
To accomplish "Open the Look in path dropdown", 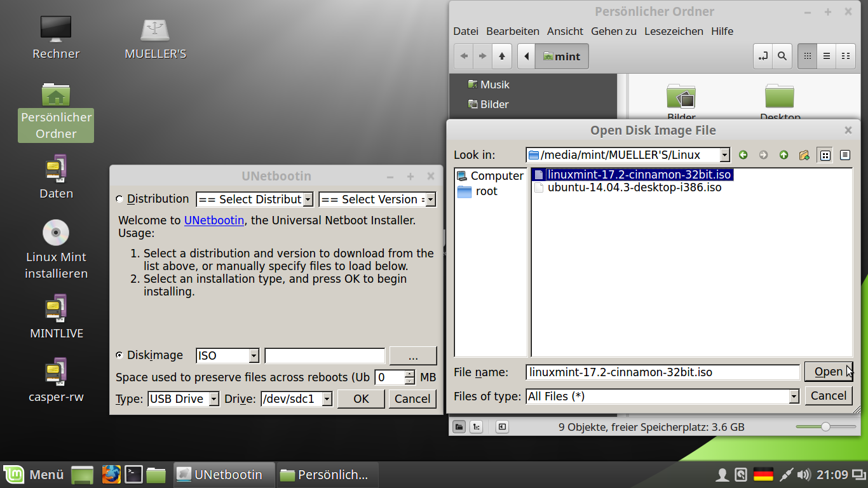I will (x=724, y=155).
